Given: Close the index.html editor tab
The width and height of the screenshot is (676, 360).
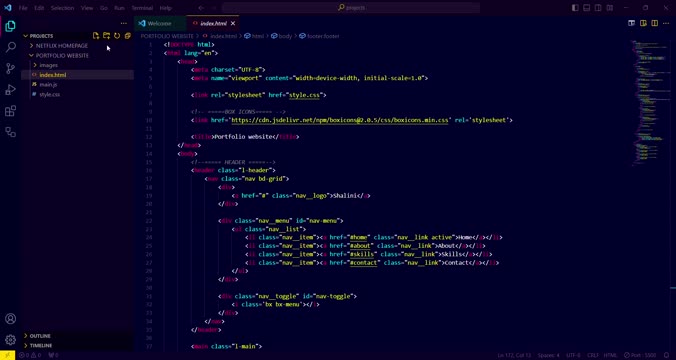Looking at the screenshot, I should point(233,23).
